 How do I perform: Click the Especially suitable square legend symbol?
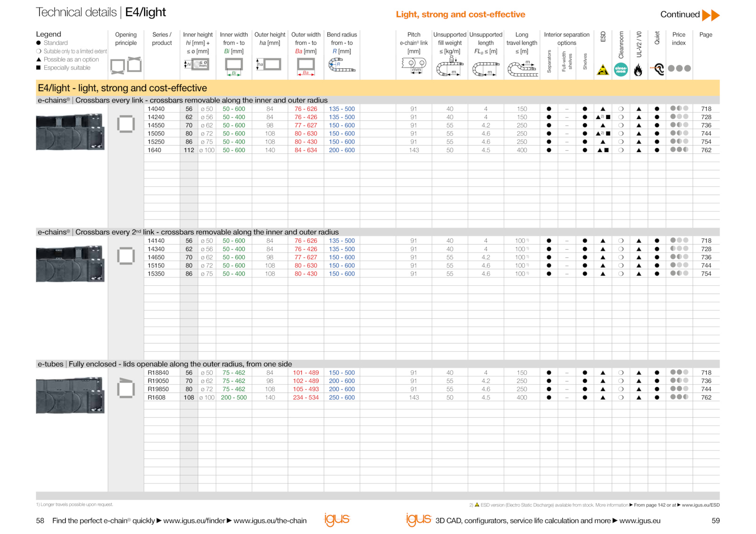39,68
